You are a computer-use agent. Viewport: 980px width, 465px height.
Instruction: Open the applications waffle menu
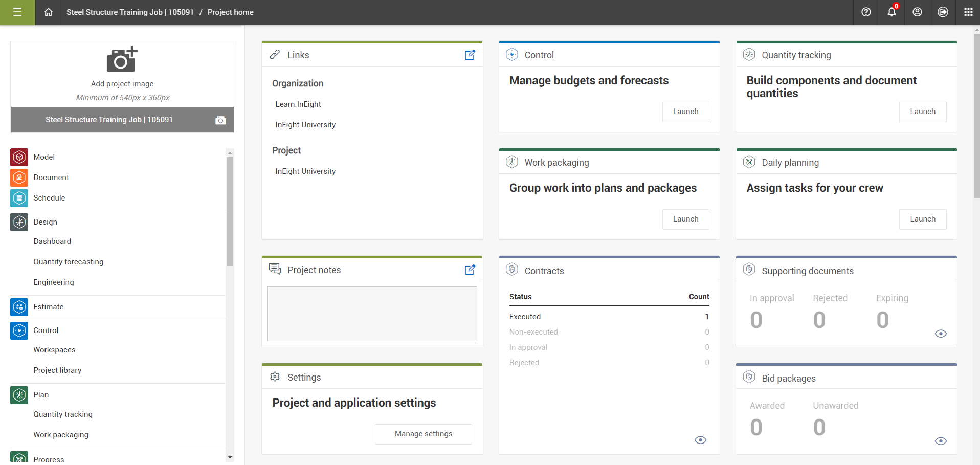tap(967, 12)
